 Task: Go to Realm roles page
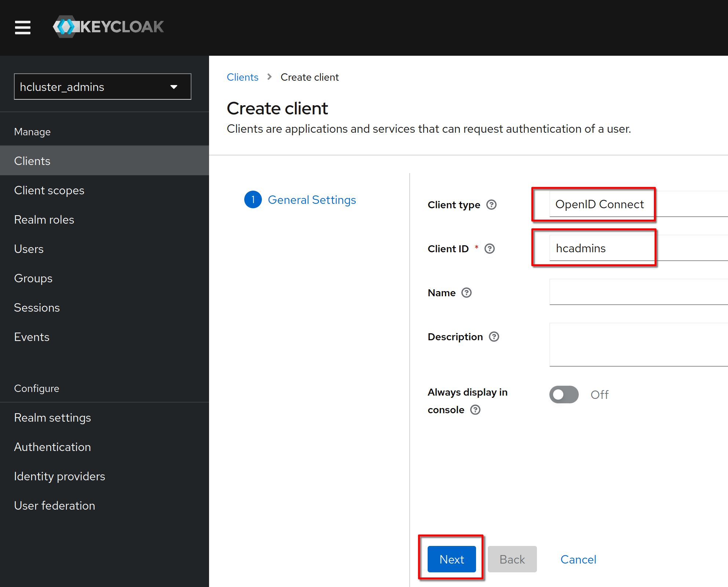(44, 220)
